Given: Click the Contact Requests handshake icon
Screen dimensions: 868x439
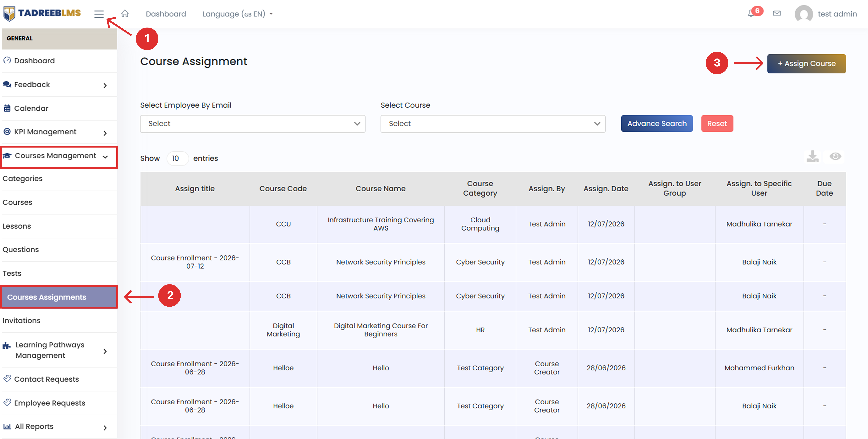Looking at the screenshot, I should (x=7, y=379).
